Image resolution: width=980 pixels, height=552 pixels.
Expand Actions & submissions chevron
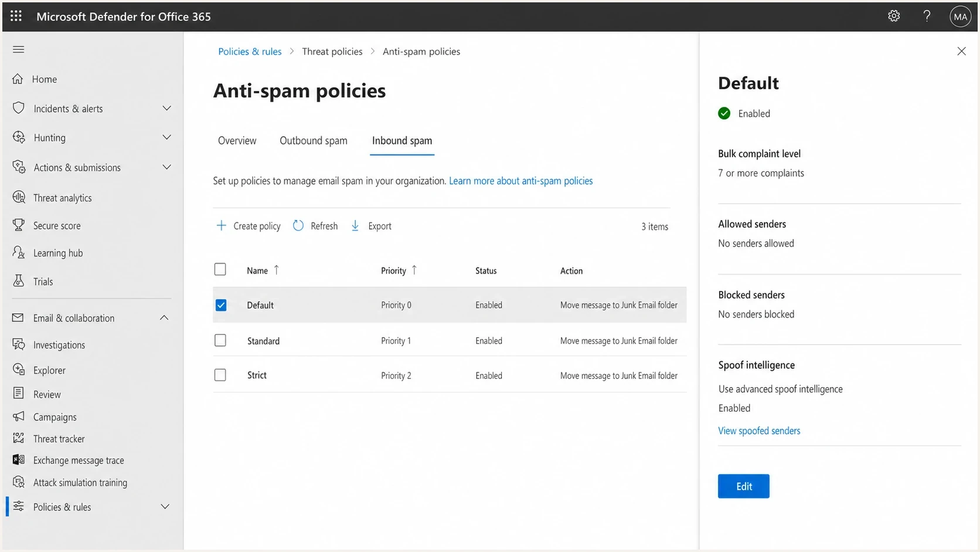[166, 167]
